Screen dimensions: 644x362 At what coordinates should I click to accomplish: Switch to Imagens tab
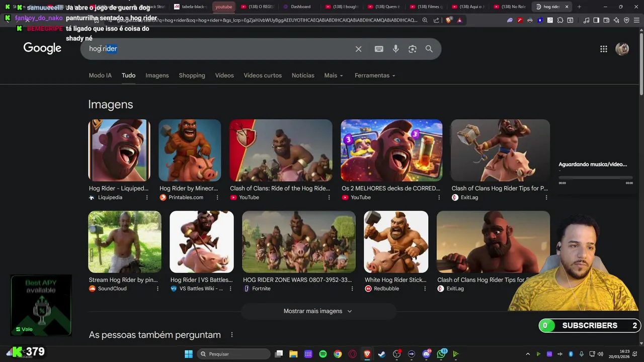click(157, 75)
